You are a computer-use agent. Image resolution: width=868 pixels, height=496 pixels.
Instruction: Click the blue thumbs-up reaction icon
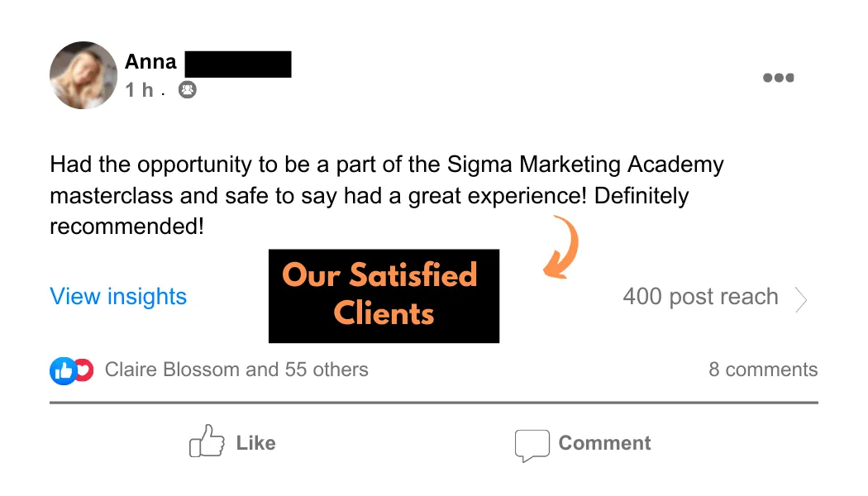63,370
